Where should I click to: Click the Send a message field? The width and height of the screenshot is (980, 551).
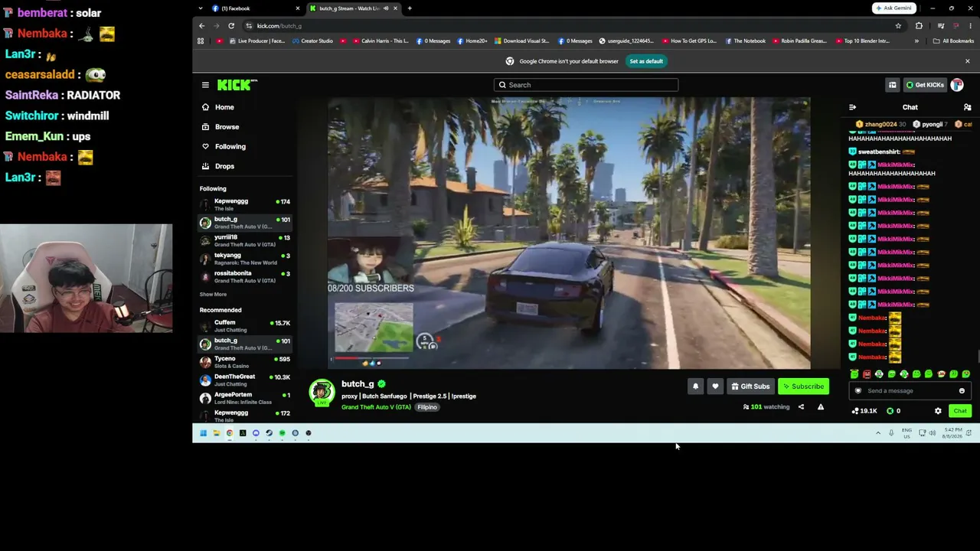tap(910, 391)
